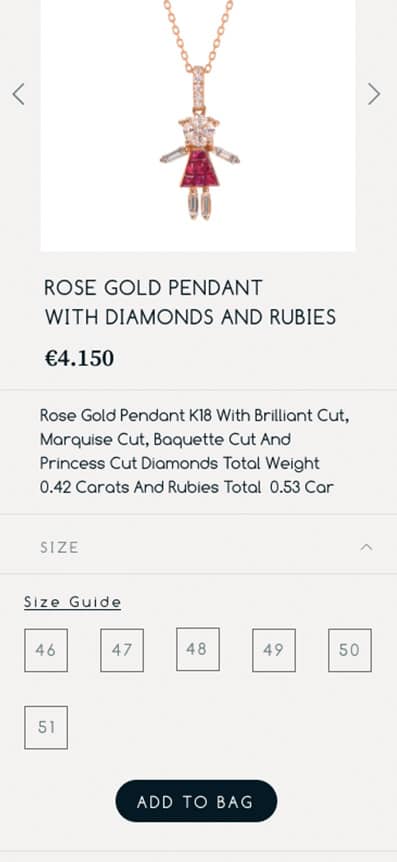Click the SIZE section header label
The width and height of the screenshot is (397, 862).
59,548
